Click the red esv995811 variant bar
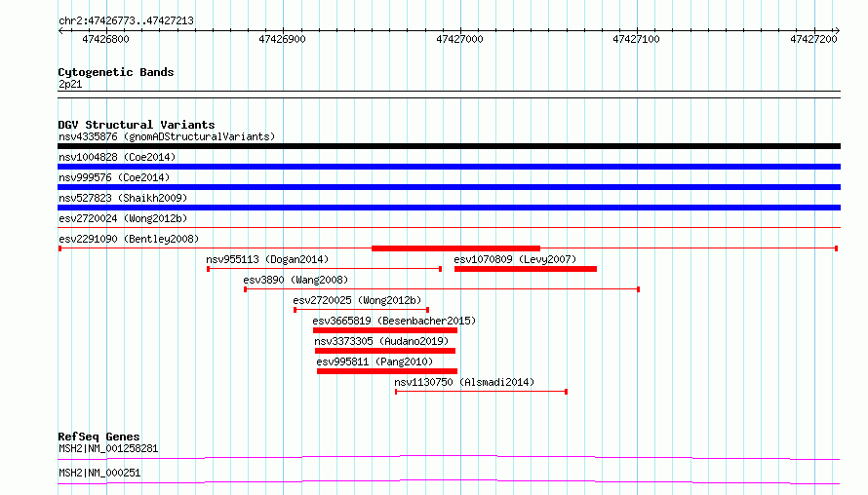 387,371
